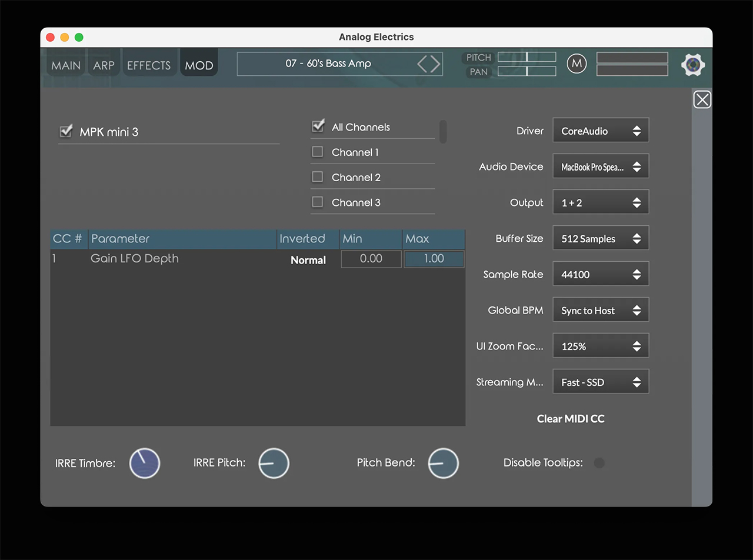
Task: Switch to the EFFECTS tab
Action: 149,65
